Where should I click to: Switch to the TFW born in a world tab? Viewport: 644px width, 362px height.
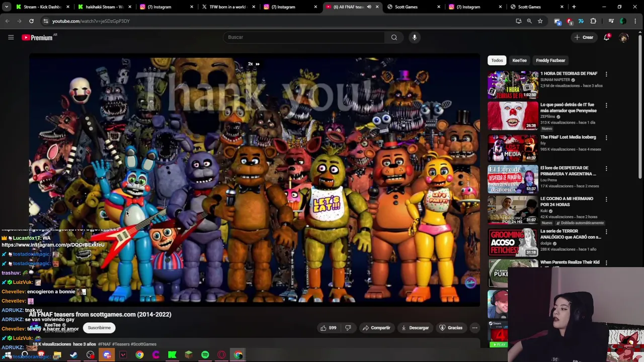tap(227, 7)
